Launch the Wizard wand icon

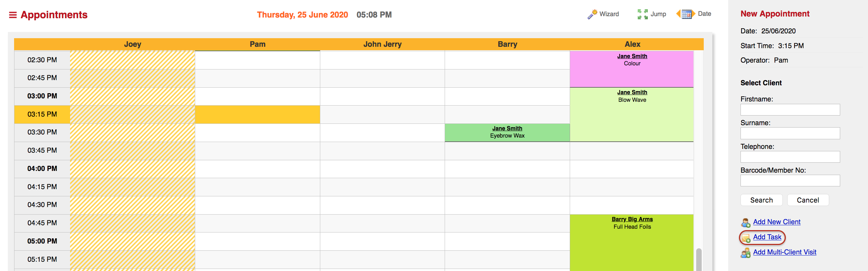pos(592,14)
